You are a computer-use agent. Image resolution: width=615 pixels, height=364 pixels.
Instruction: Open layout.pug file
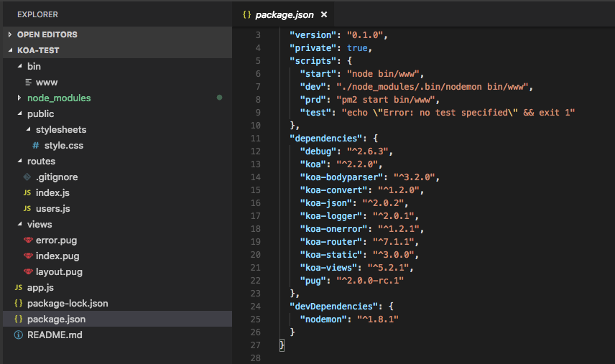pos(59,272)
